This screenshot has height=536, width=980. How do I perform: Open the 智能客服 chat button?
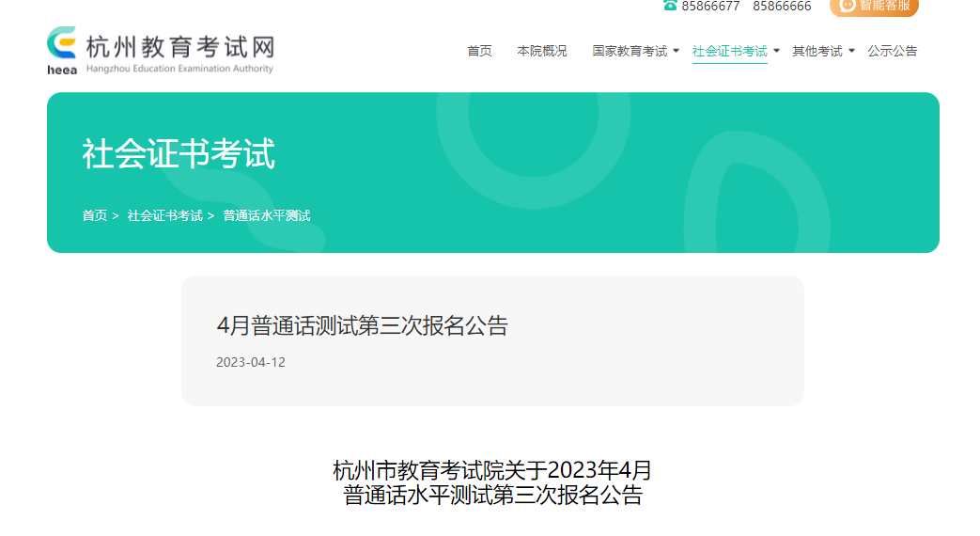tap(874, 7)
